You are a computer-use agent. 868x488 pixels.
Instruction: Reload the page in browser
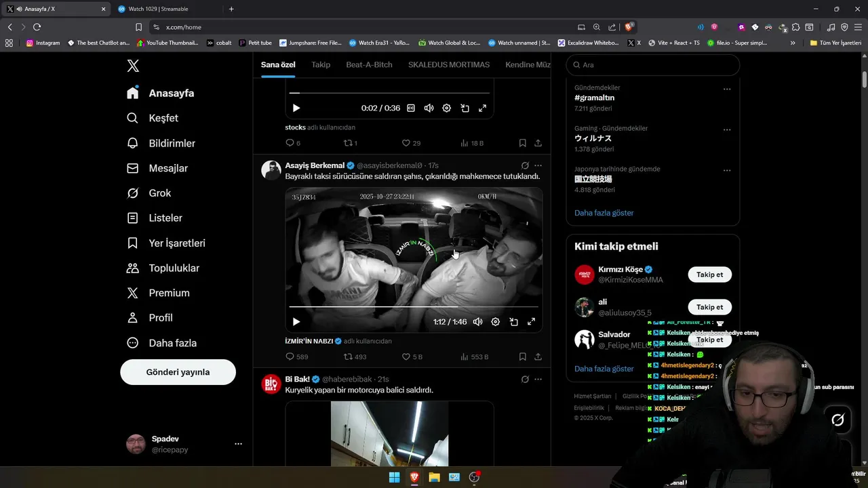point(37,27)
